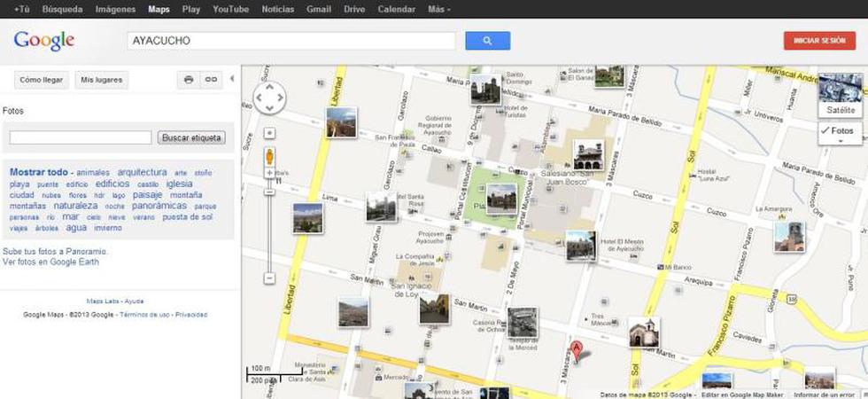Open photo thumbnail above Salesiano San Juan Bosco
Viewport: 868px width, 399px height.
(x=589, y=155)
